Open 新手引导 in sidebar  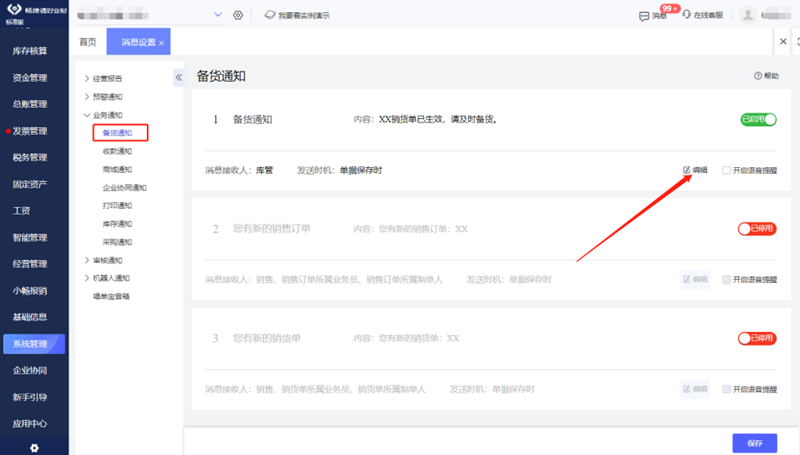tap(30, 397)
